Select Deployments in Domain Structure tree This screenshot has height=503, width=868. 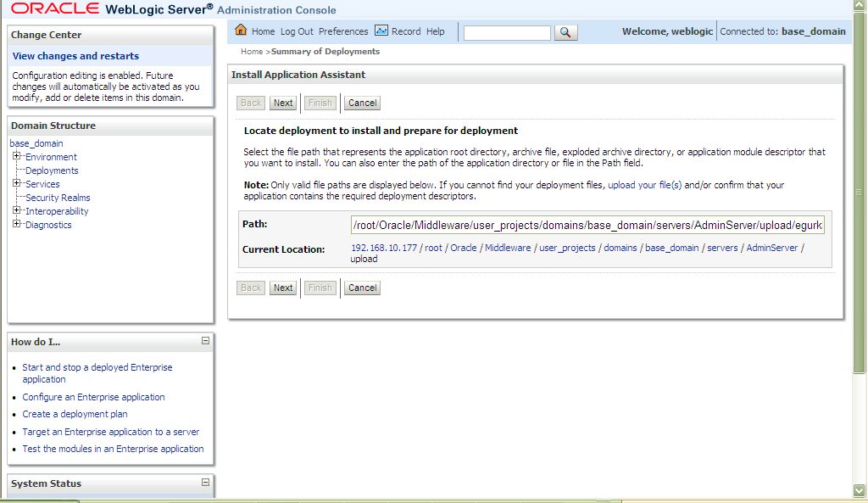pos(52,170)
